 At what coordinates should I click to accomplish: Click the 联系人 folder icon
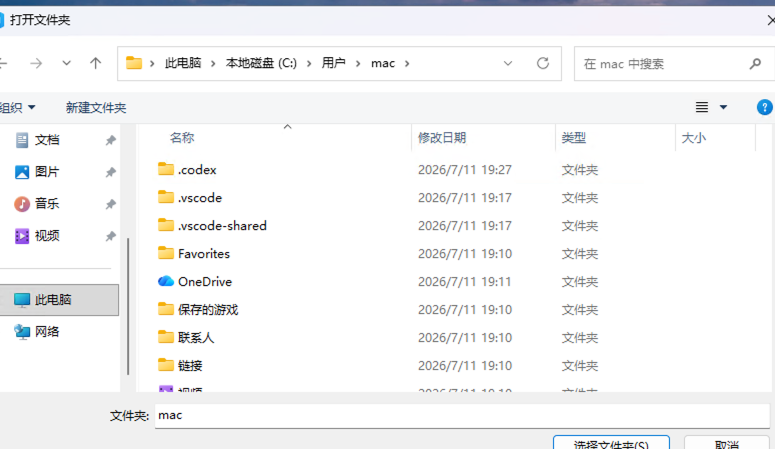pyautogui.click(x=166, y=337)
